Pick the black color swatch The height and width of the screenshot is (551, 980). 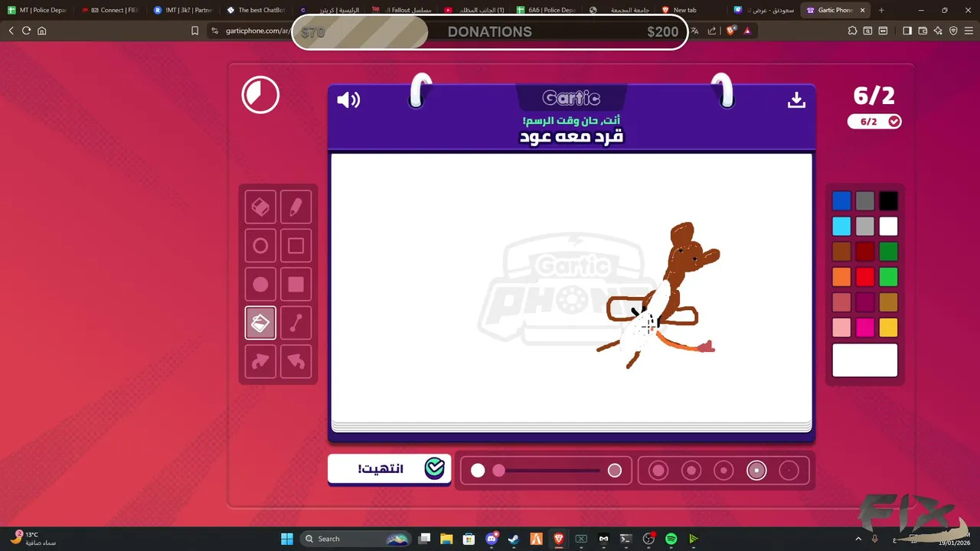click(x=888, y=201)
